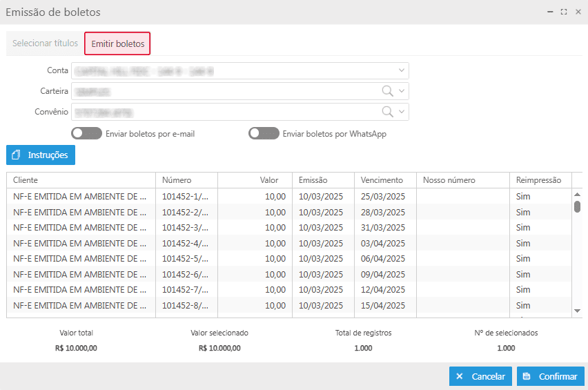588x390 pixels.
Task: Toggle Enviar boletos por WhatsApp switch
Action: click(264, 133)
